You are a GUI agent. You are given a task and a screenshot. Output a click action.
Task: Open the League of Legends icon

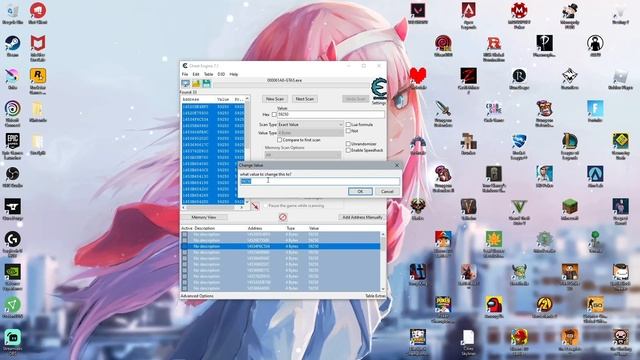tap(569, 141)
